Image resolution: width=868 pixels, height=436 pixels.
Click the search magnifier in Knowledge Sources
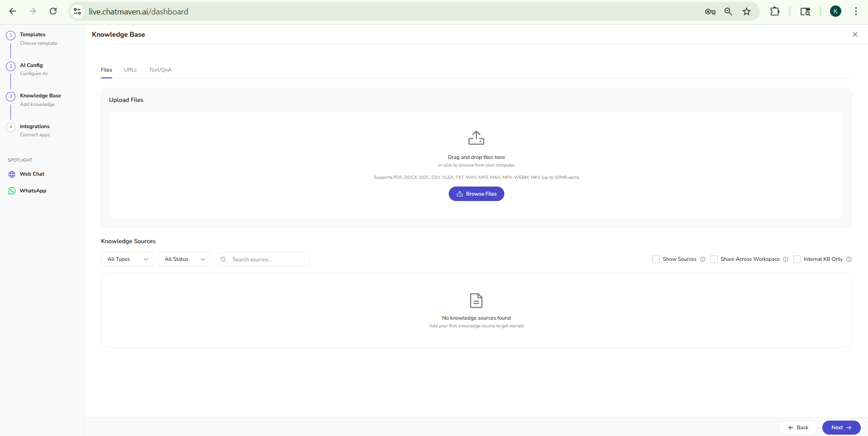pos(223,259)
